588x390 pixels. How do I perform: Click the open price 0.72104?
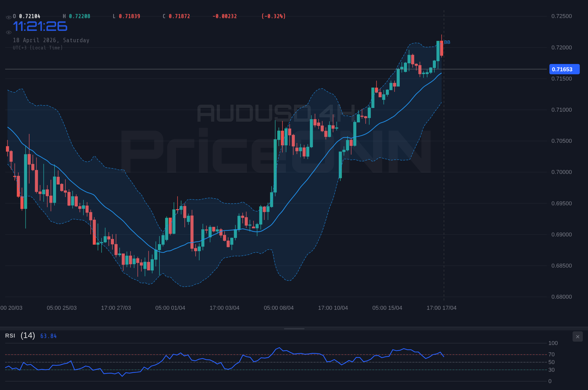click(30, 16)
